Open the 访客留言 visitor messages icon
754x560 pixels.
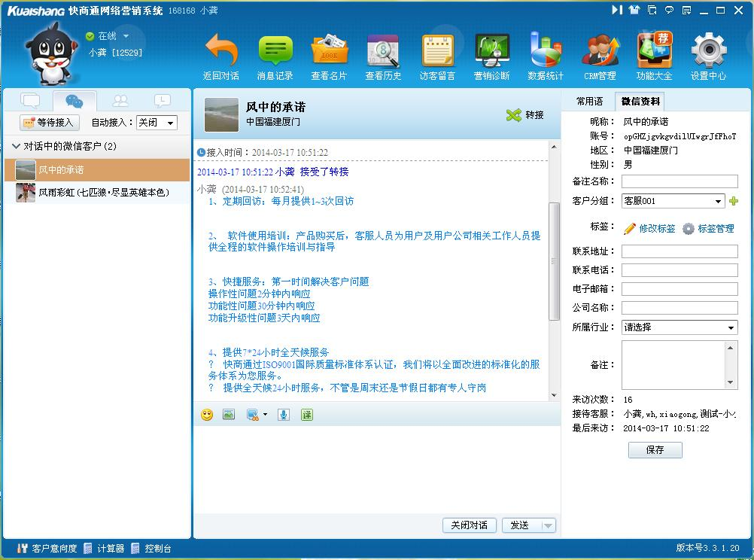pos(438,50)
